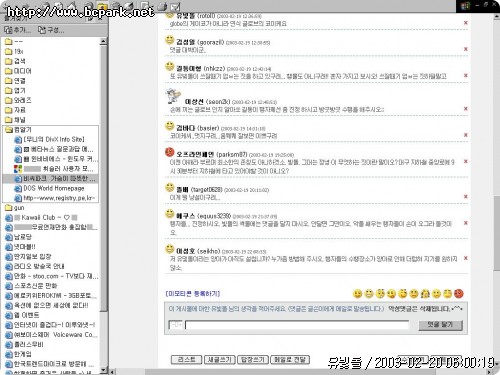The image size is (500, 375).
Task: Delete the comment by parksm87
Action: coord(466,161)
